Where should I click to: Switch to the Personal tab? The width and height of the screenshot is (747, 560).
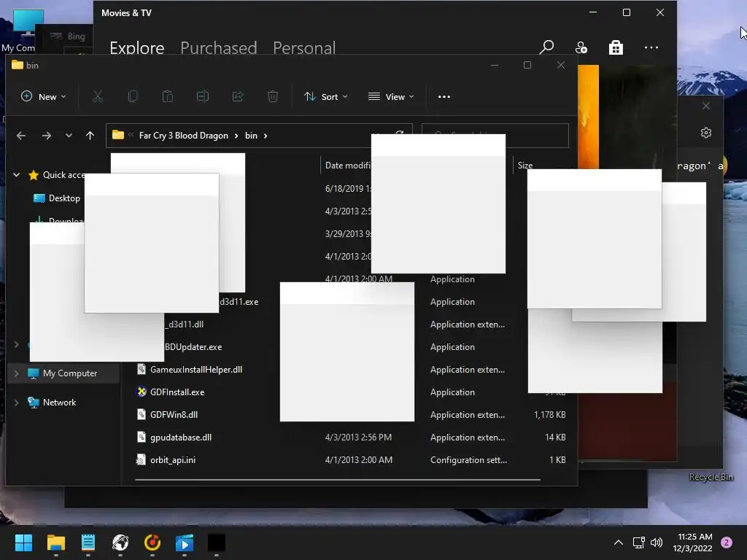coord(304,47)
